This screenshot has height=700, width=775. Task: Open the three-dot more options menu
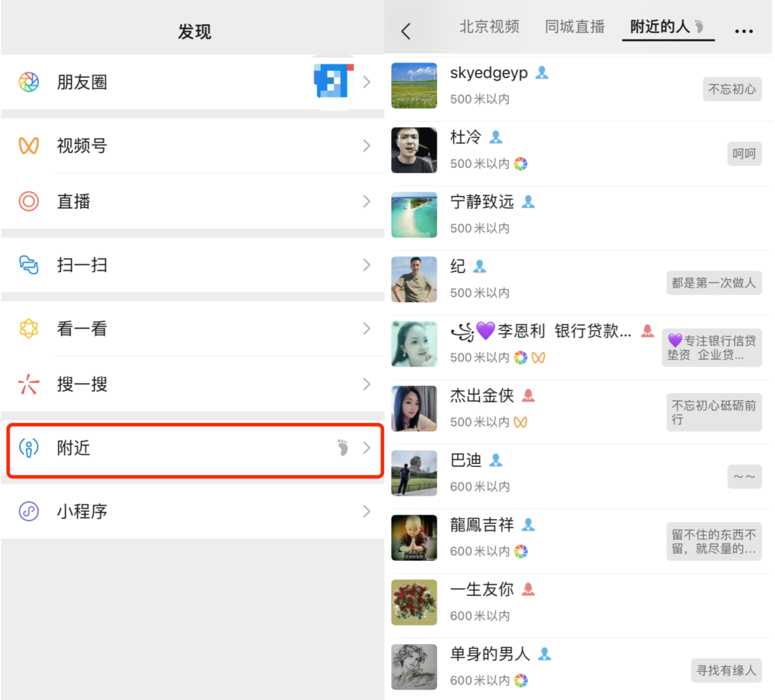tap(744, 31)
